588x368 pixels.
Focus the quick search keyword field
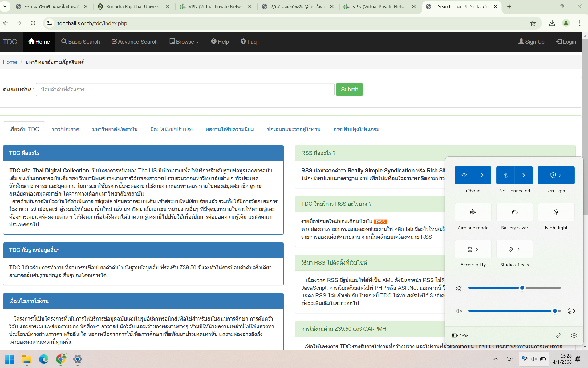tap(185, 90)
